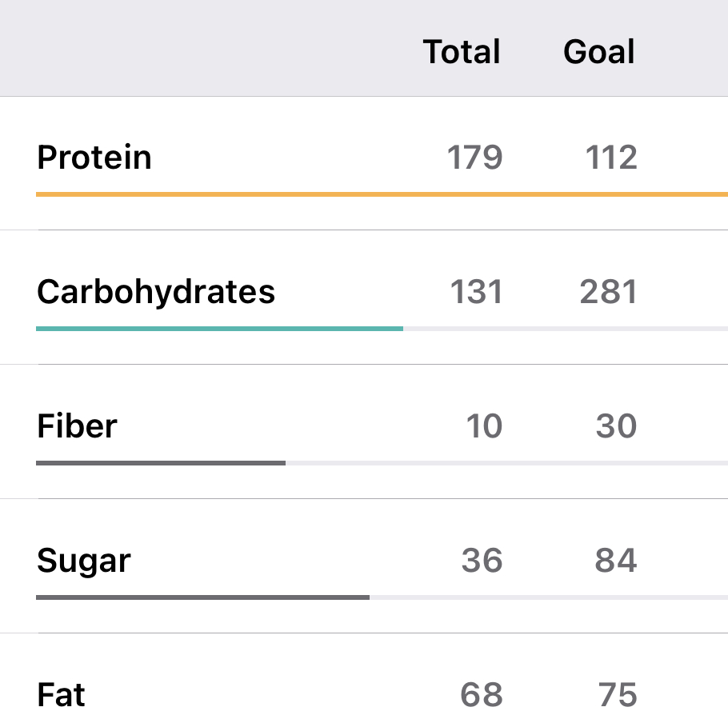Click the Protein total value 179
Viewport: 728px width, 727px height.
pyautogui.click(x=474, y=158)
